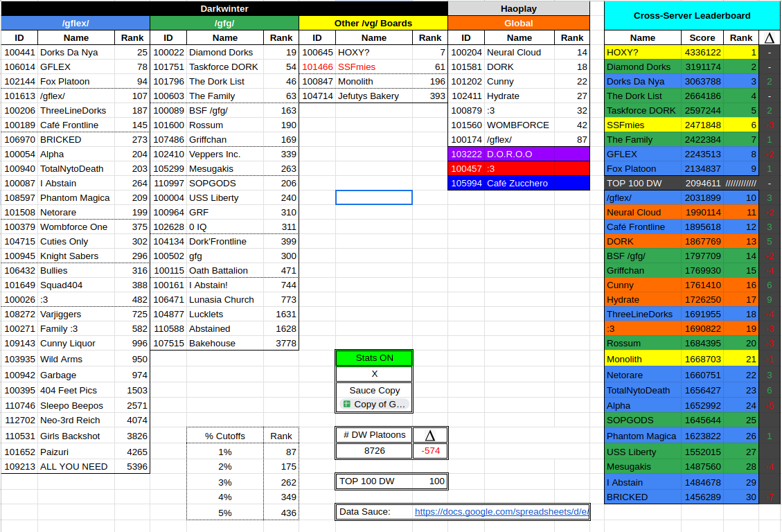The width and height of the screenshot is (782, 532).
Task: Select Cunny Liquor name cell
Action: pos(76,343)
